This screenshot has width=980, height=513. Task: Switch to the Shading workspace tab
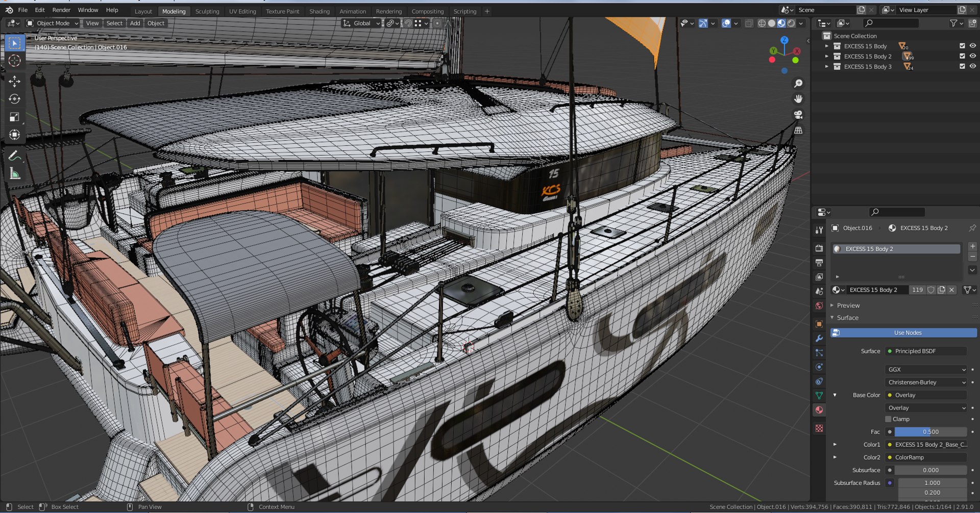coord(320,11)
